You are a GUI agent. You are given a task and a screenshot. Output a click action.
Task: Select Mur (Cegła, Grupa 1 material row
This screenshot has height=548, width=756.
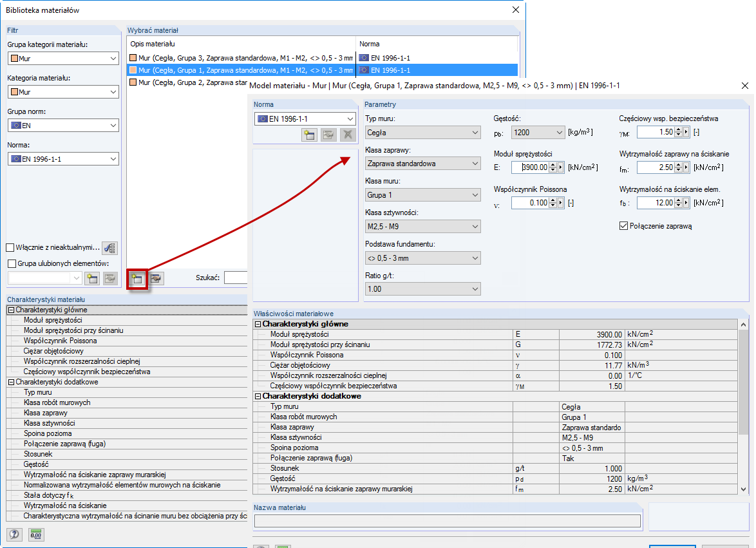click(x=322, y=70)
